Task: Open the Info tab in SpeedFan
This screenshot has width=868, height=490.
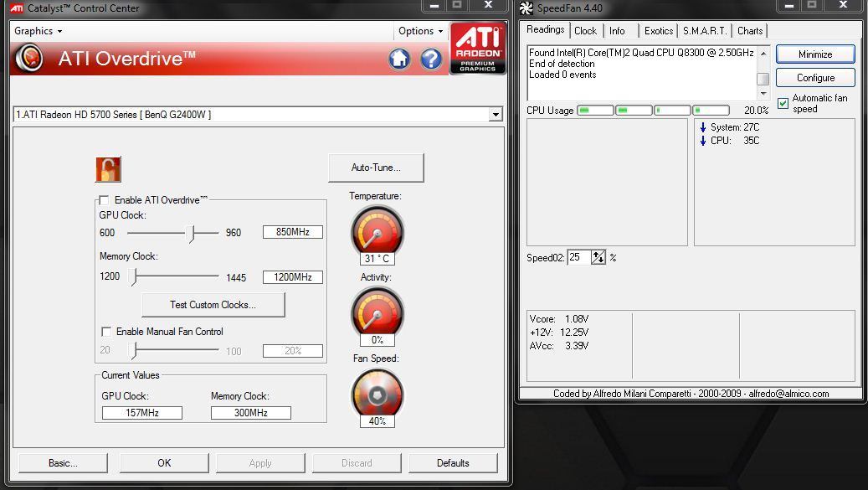Action: coord(617,31)
